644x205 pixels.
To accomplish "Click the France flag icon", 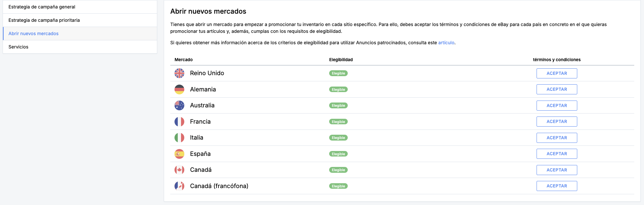I will 179,122.
